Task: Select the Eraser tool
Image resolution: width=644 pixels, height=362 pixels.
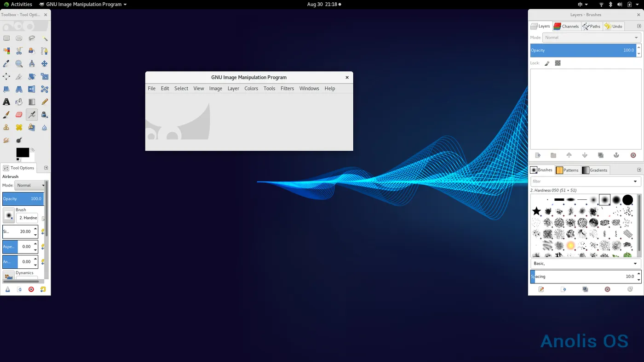Action: coord(19,114)
